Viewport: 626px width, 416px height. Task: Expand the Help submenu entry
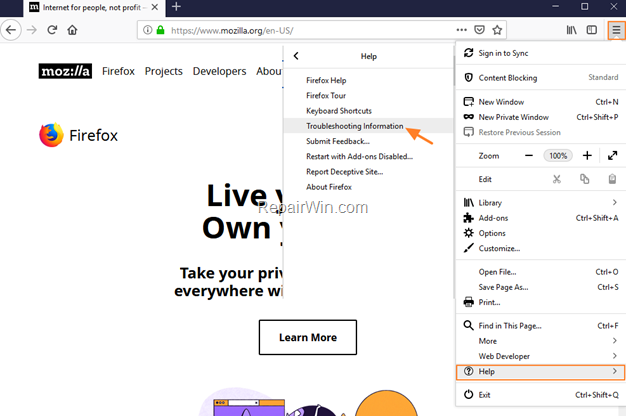point(541,372)
